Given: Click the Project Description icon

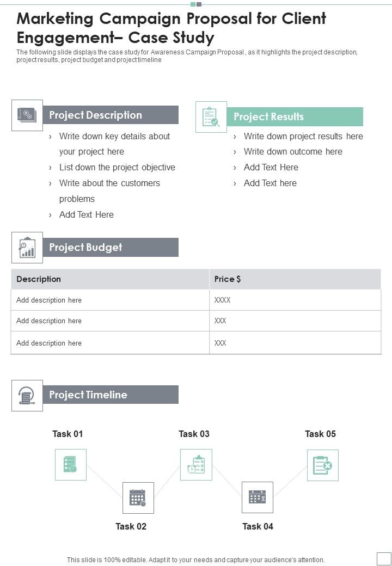Looking at the screenshot, I should tap(27, 115).
